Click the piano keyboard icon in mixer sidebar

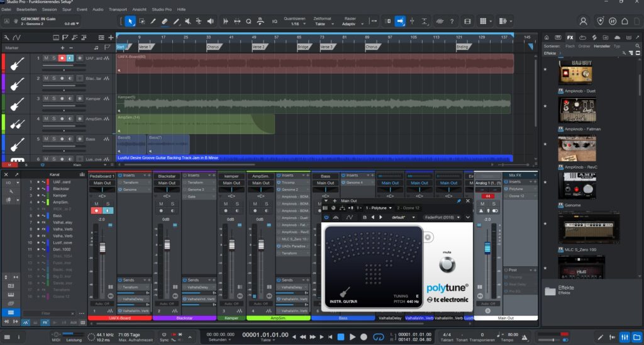pyautogui.click(x=11, y=295)
